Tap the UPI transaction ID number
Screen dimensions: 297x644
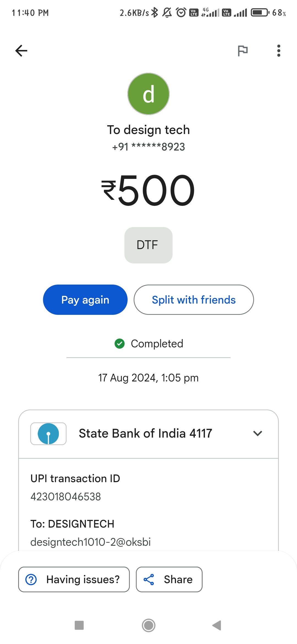pos(66,497)
